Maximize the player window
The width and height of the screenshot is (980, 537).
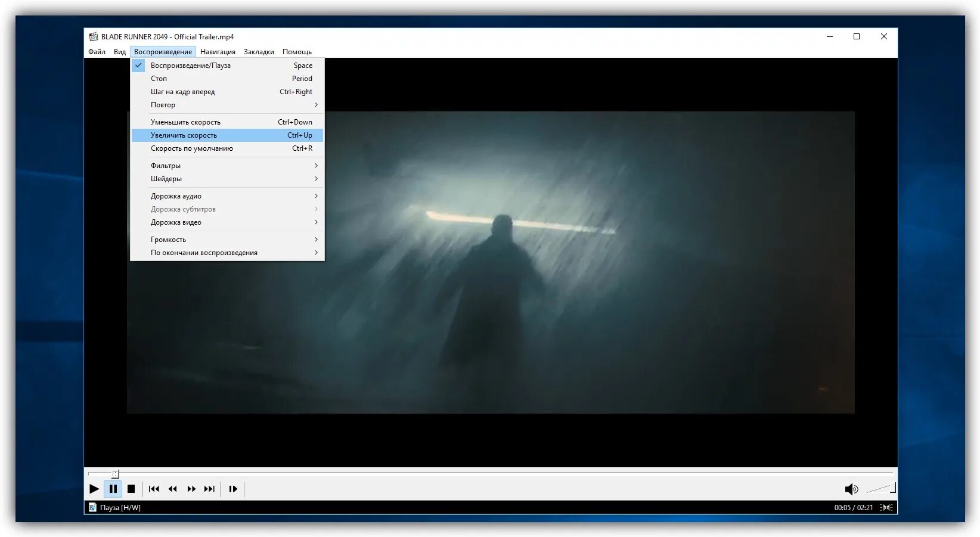pyautogui.click(x=857, y=36)
